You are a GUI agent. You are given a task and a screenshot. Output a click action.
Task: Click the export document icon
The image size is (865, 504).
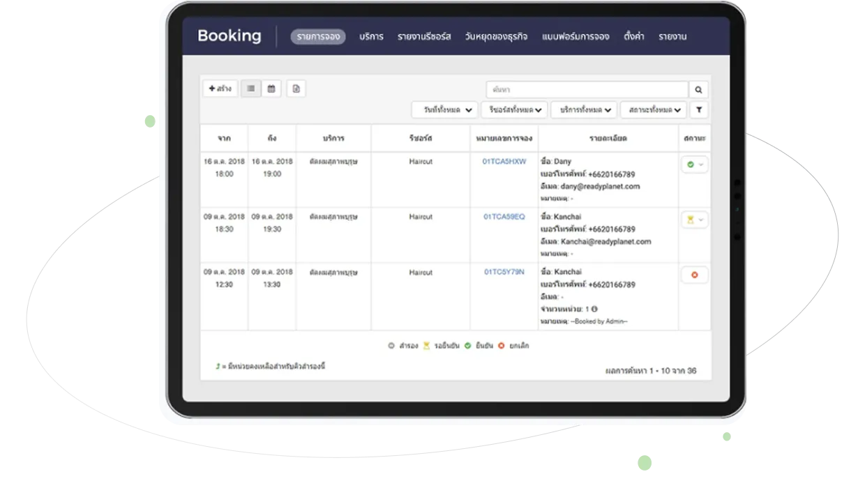(296, 89)
